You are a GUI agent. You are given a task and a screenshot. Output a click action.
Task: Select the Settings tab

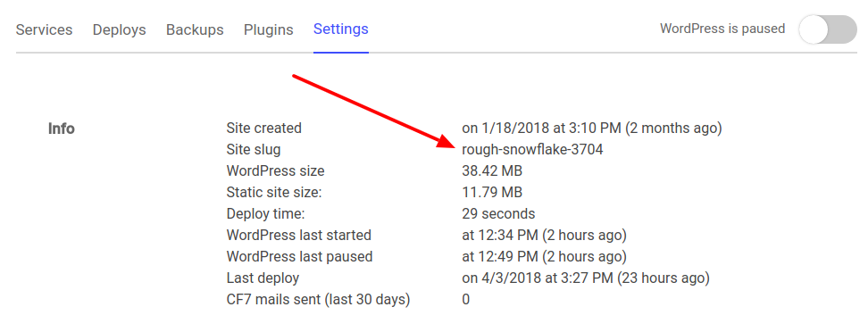(x=341, y=29)
